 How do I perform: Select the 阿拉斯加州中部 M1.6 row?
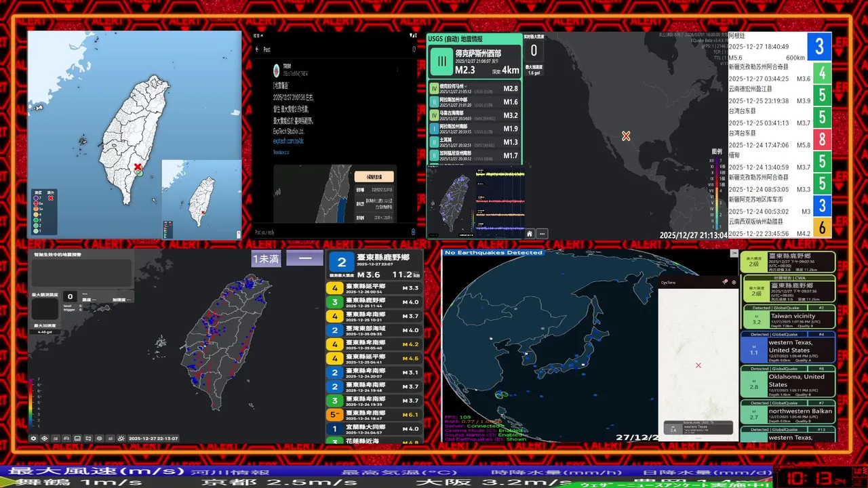475,102
